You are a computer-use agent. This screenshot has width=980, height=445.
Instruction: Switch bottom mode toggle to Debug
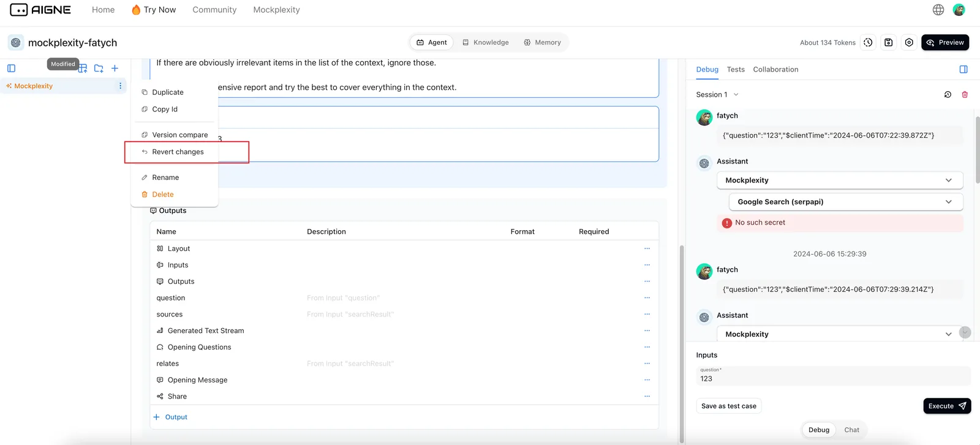pos(819,430)
